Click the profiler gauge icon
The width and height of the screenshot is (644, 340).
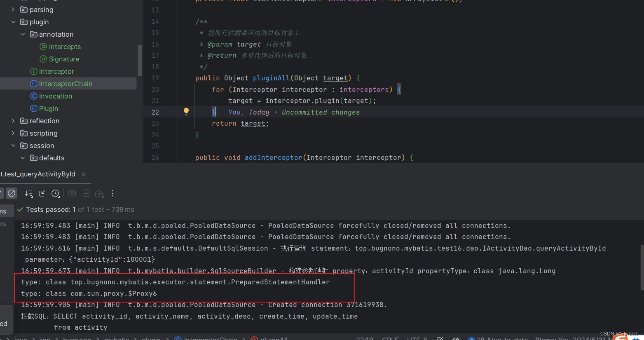coord(99,193)
